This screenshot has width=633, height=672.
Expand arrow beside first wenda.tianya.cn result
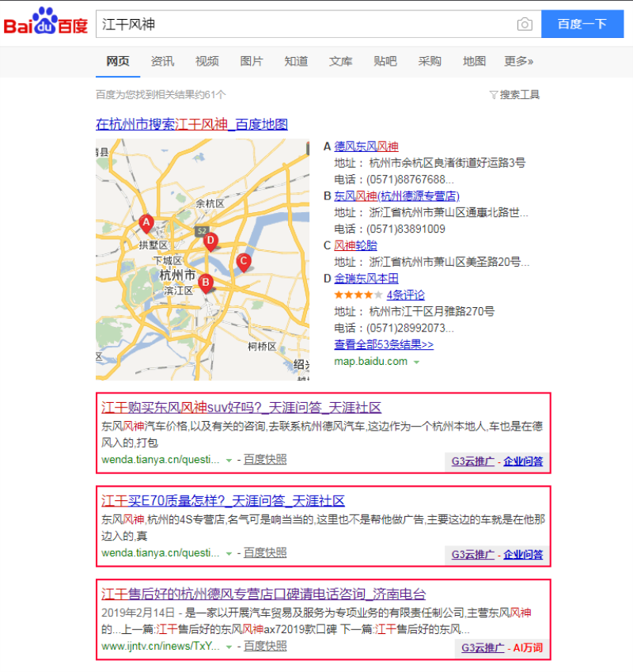pos(229,461)
